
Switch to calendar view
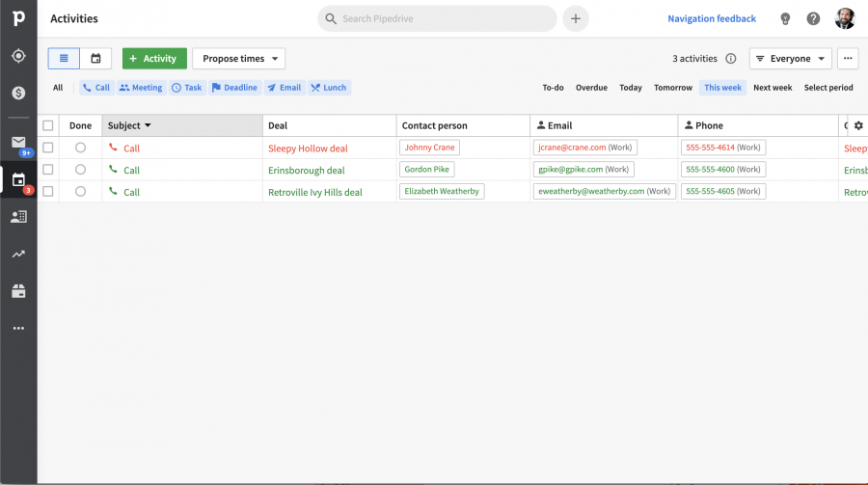coord(95,58)
